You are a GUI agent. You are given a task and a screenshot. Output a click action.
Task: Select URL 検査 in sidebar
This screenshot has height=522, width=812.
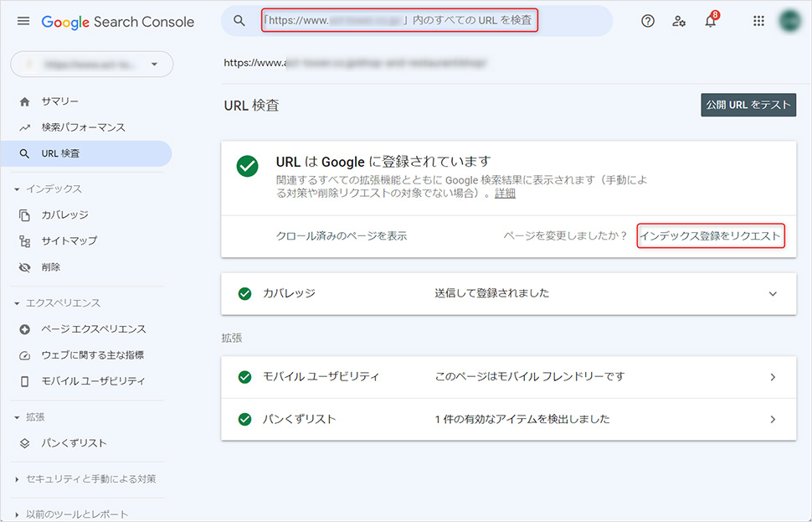coord(86,153)
